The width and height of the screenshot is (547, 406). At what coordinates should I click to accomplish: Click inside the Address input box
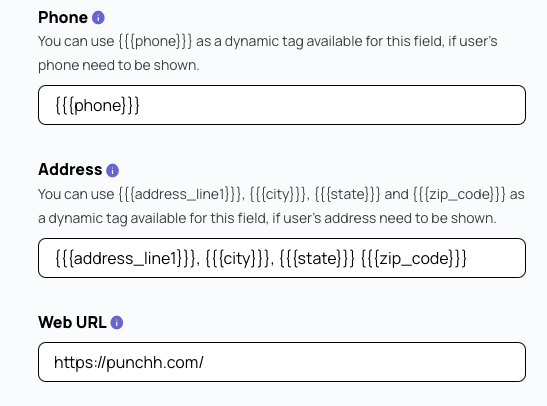282,258
